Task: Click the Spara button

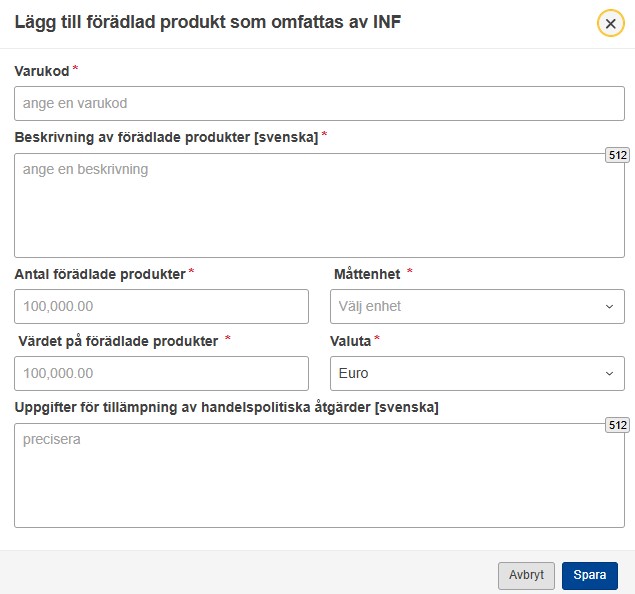Action: tap(590, 575)
